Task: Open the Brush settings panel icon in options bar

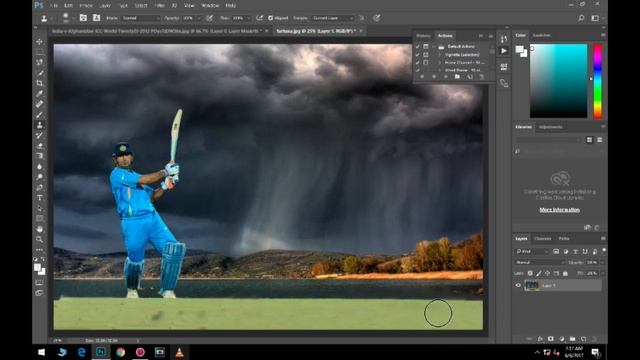Action: click(x=83, y=18)
